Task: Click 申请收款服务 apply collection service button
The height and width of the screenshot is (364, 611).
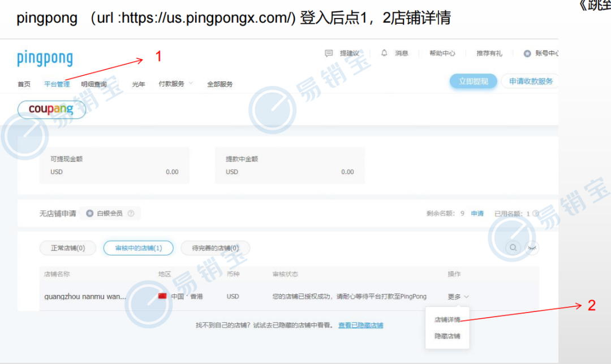Action: click(531, 81)
